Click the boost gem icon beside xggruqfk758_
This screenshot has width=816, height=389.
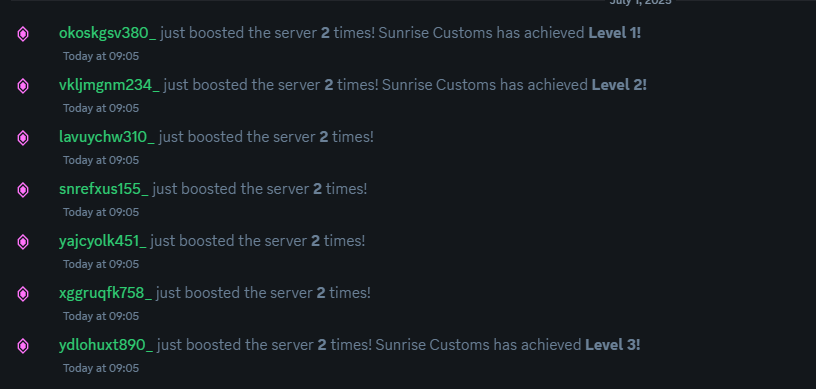point(23,294)
